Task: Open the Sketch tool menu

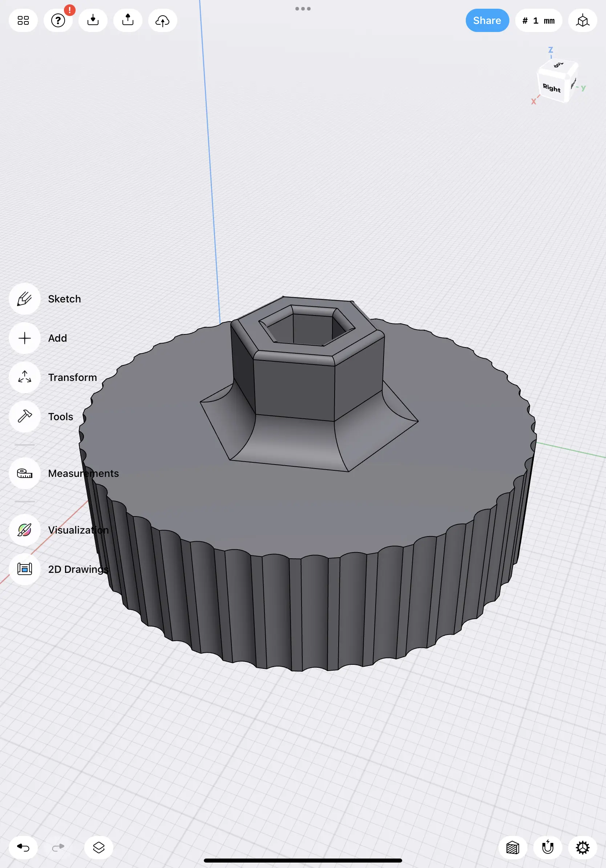Action: tap(25, 299)
